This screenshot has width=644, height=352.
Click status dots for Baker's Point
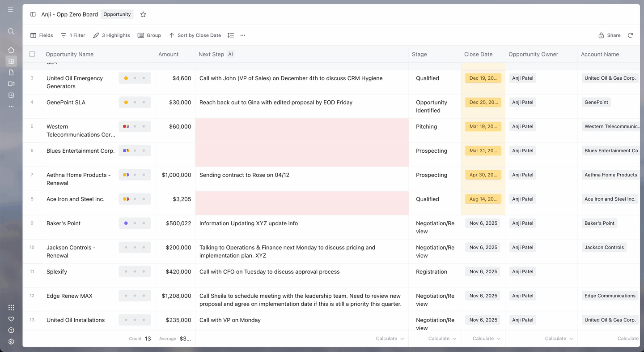click(x=135, y=223)
